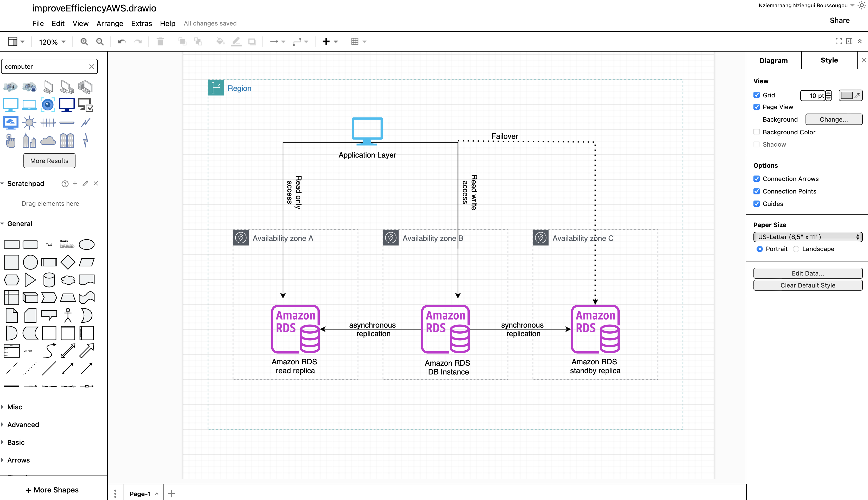This screenshot has height=500, width=868.
Task: Click the Redo arrow icon
Action: point(138,42)
